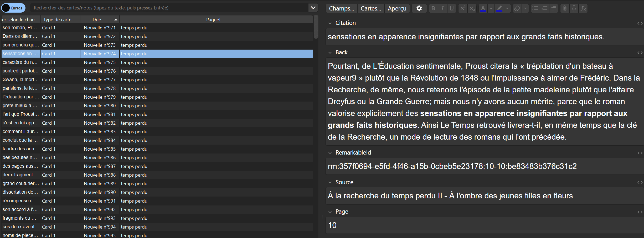Toggle underline formatting

[x=452, y=8]
